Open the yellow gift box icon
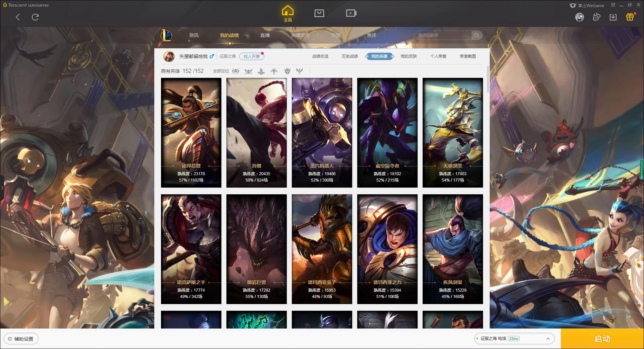The image size is (644, 349). (630, 17)
